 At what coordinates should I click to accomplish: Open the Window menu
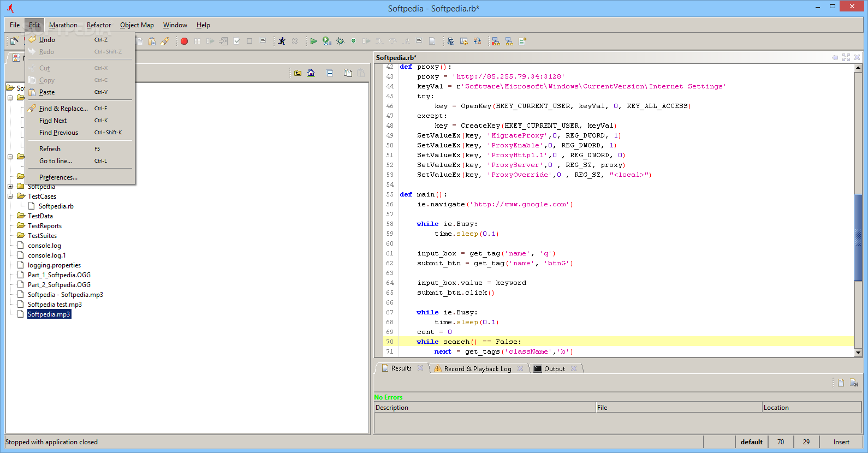click(x=175, y=25)
